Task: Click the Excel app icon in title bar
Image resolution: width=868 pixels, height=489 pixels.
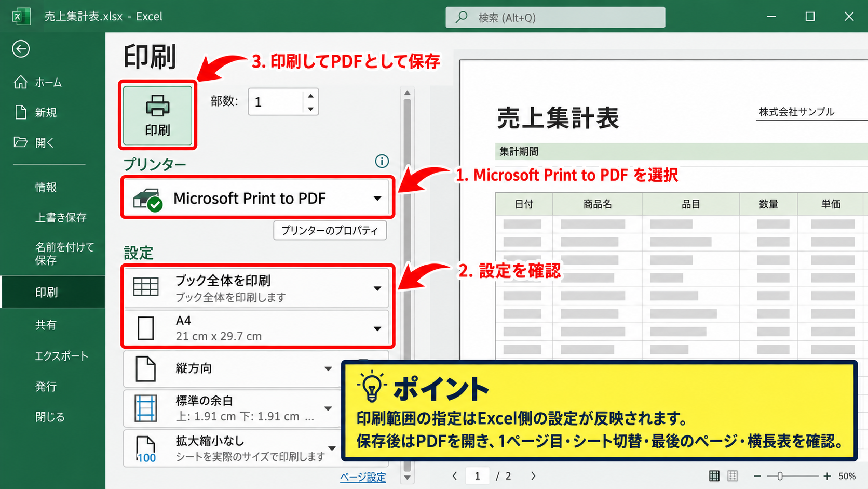Action: pyautogui.click(x=21, y=16)
